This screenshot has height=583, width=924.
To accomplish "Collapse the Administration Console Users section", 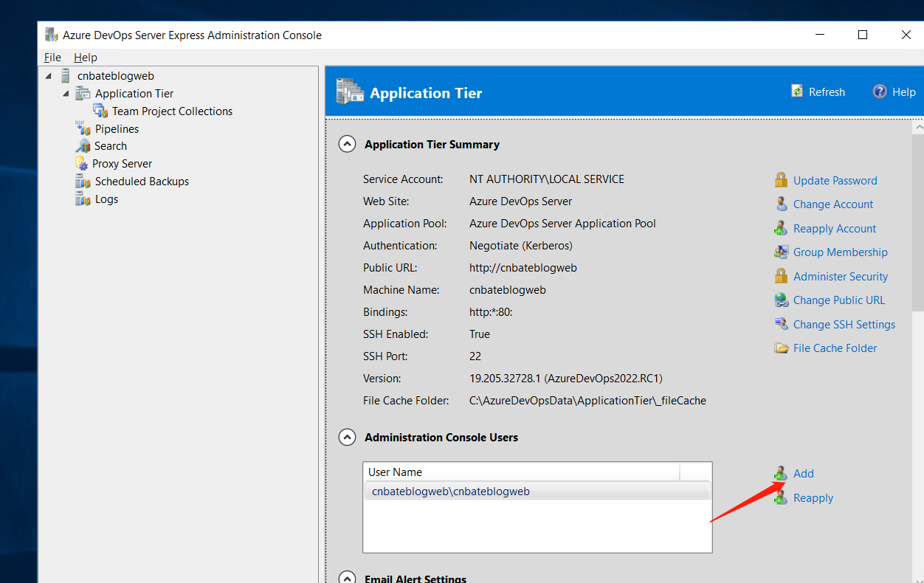I will [x=347, y=437].
